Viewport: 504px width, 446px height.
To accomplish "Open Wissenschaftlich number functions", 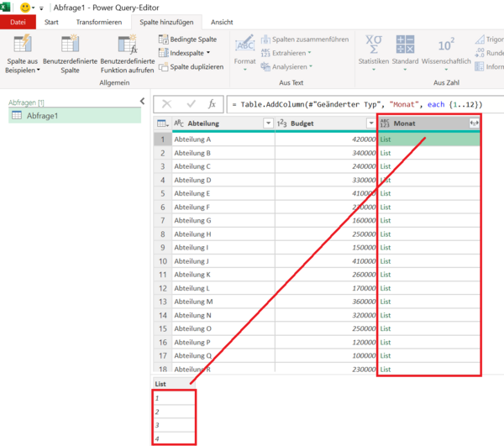I will click(x=446, y=45).
